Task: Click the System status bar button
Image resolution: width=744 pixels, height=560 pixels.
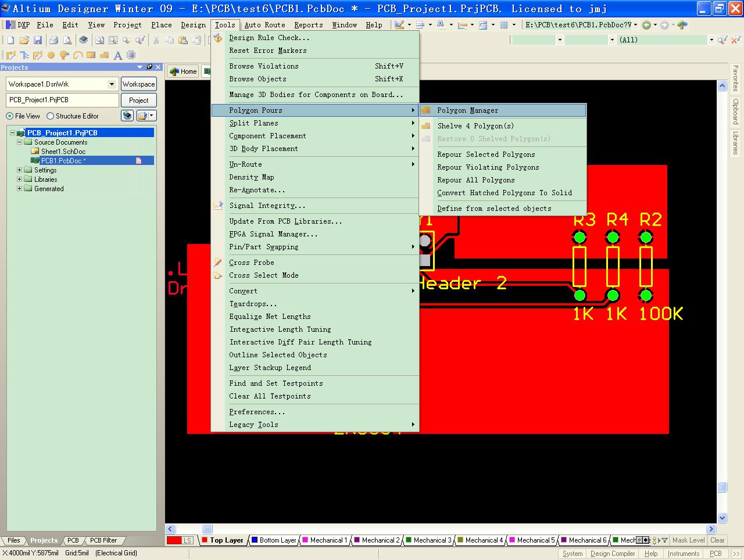Action: coord(573,554)
